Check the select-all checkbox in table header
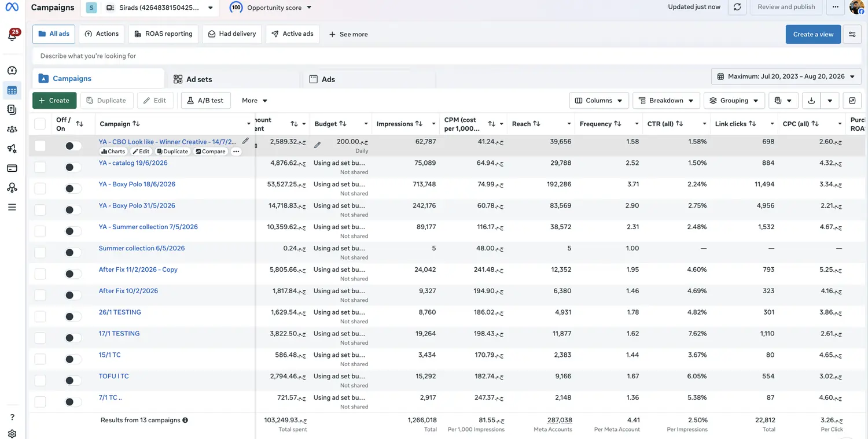This screenshot has height=439, width=868. pyautogui.click(x=40, y=124)
